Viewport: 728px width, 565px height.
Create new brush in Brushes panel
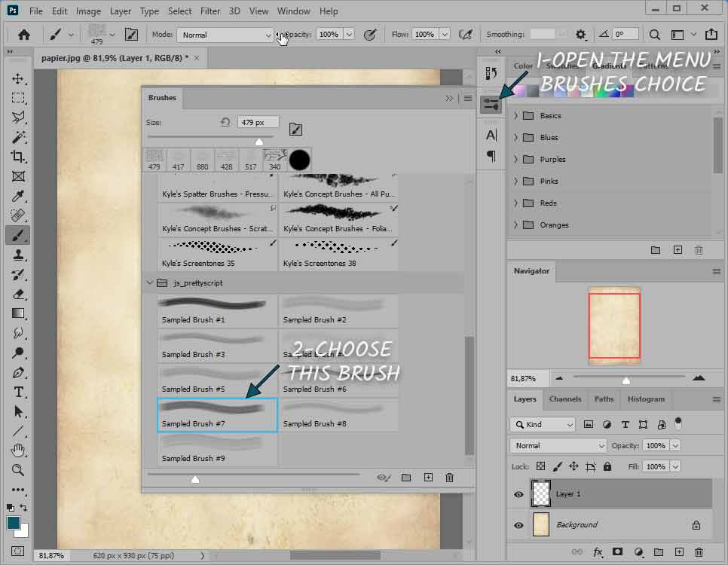pos(428,478)
